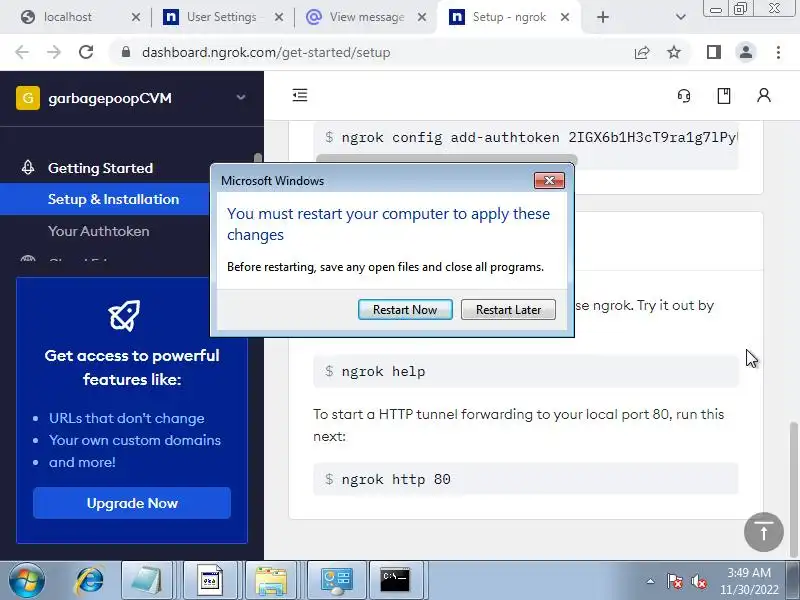Click the rocket icon in upgrade card

[124, 315]
